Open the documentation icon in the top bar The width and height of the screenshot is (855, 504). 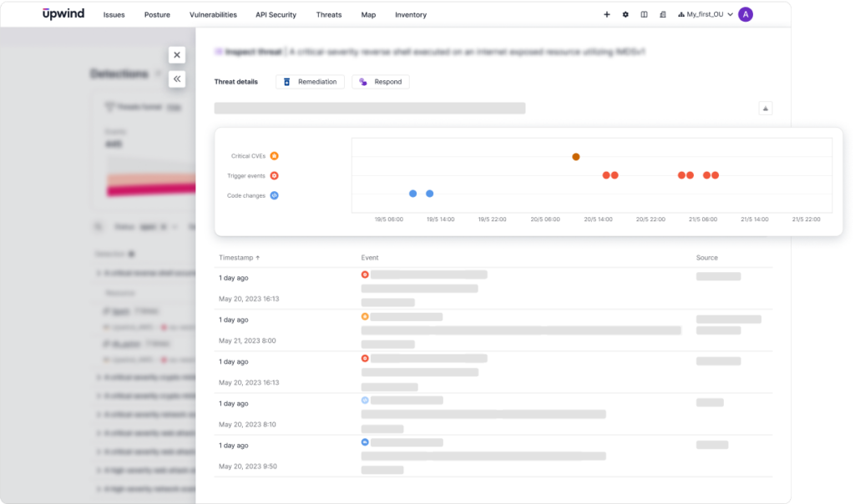[x=644, y=14]
